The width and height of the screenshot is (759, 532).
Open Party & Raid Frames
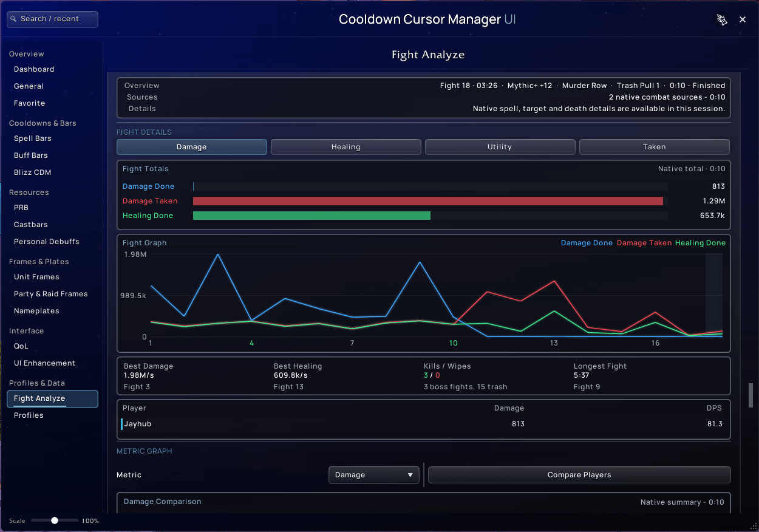(x=50, y=294)
